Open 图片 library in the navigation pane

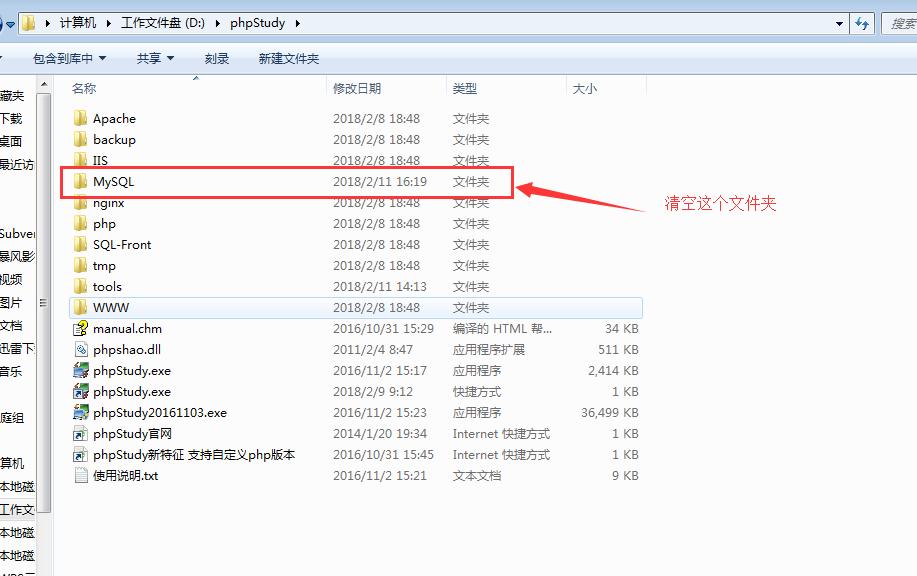[11, 303]
